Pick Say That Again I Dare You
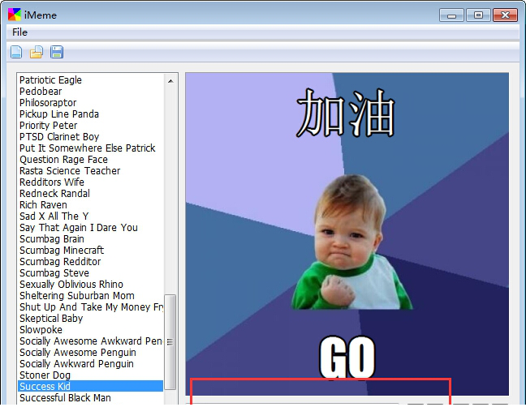 [91, 228]
